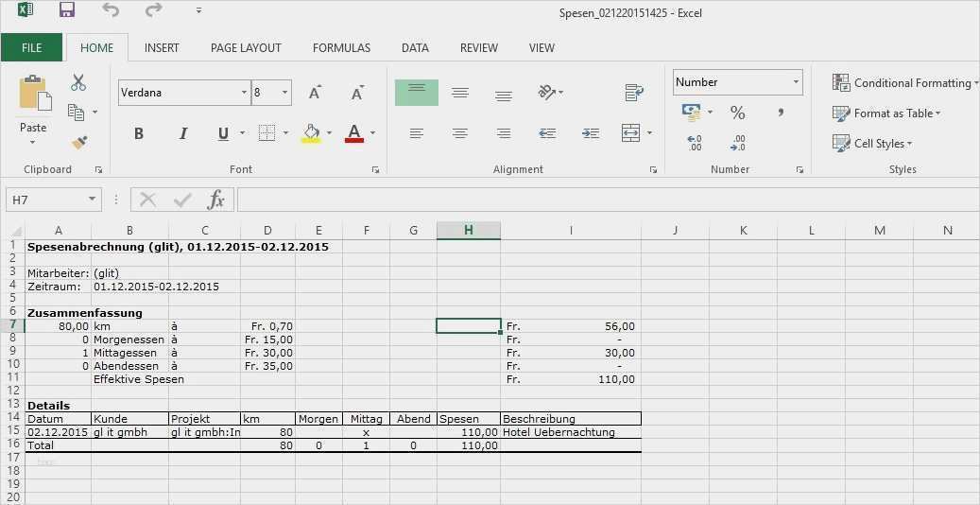Click the text Orientation icon
This screenshot has width=980, height=505.
[547, 93]
